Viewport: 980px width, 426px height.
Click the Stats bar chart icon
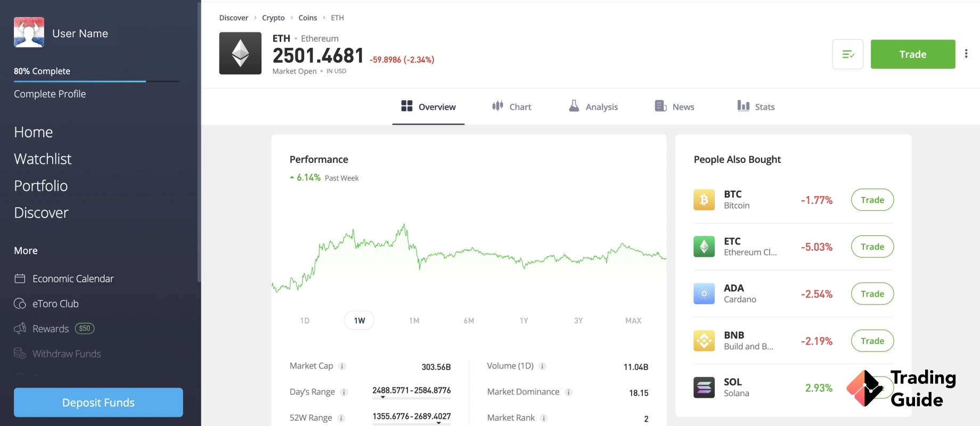tap(744, 105)
